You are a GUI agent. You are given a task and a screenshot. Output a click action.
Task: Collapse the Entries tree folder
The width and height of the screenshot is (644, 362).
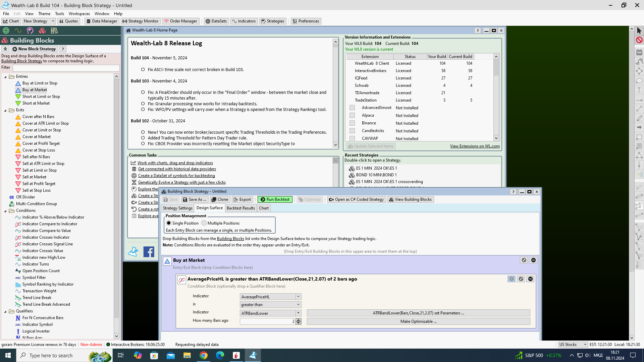click(x=5, y=77)
